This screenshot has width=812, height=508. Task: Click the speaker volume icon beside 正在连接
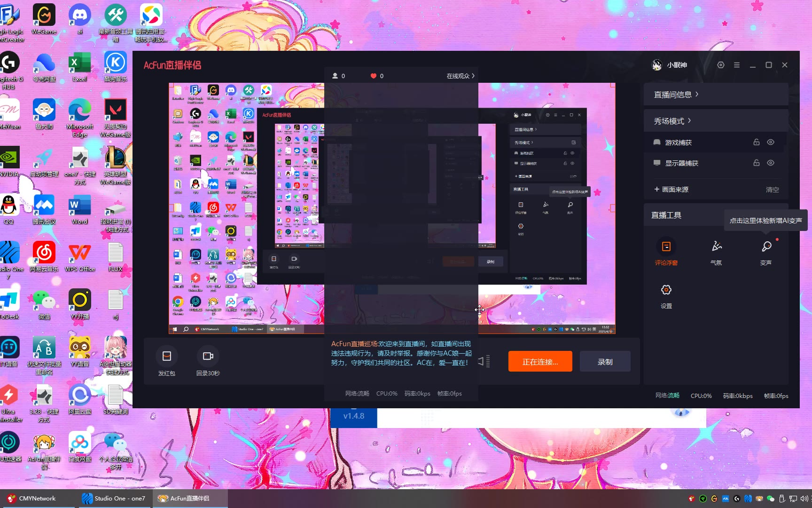click(x=484, y=361)
